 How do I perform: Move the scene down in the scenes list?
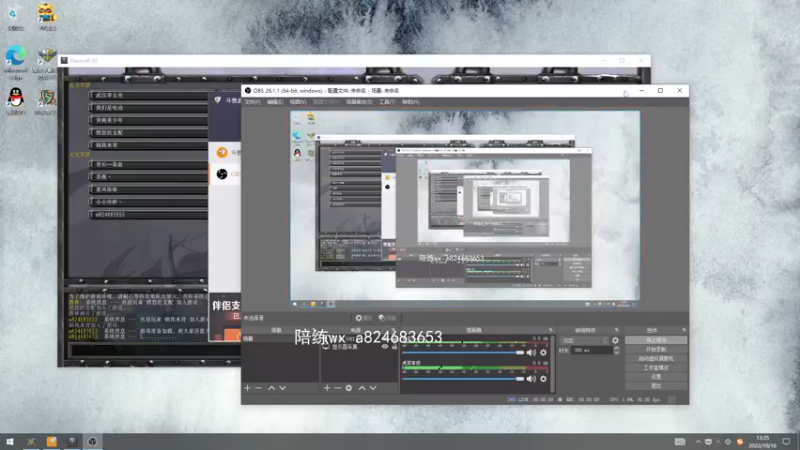[283, 388]
